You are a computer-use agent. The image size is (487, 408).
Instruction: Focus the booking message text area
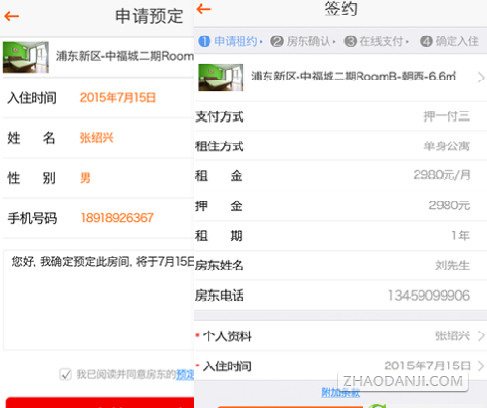[99, 300]
